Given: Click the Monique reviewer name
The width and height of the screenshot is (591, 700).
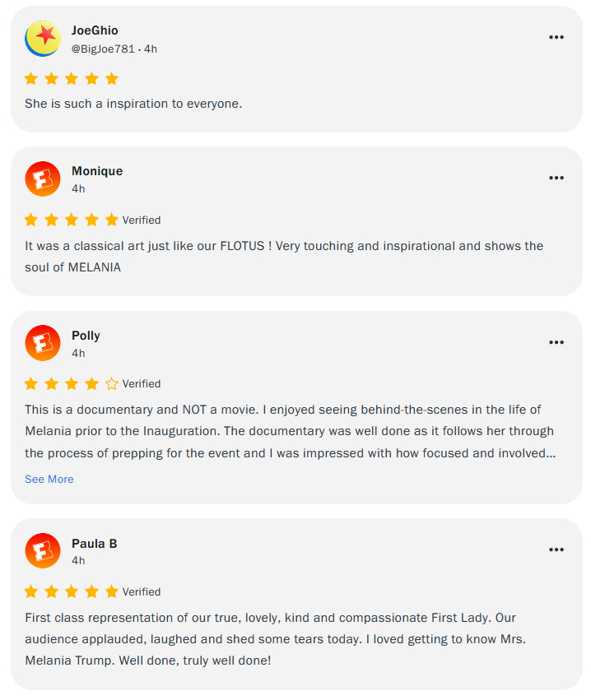Looking at the screenshot, I should [97, 171].
